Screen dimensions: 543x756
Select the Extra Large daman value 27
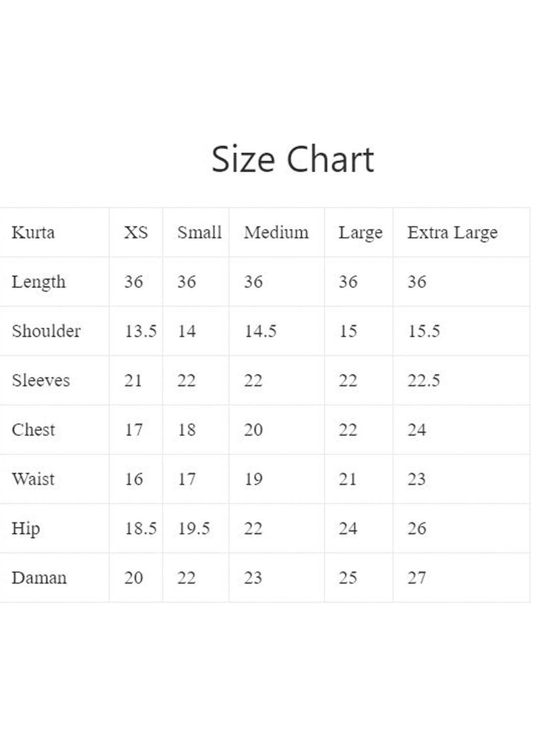[x=416, y=577]
